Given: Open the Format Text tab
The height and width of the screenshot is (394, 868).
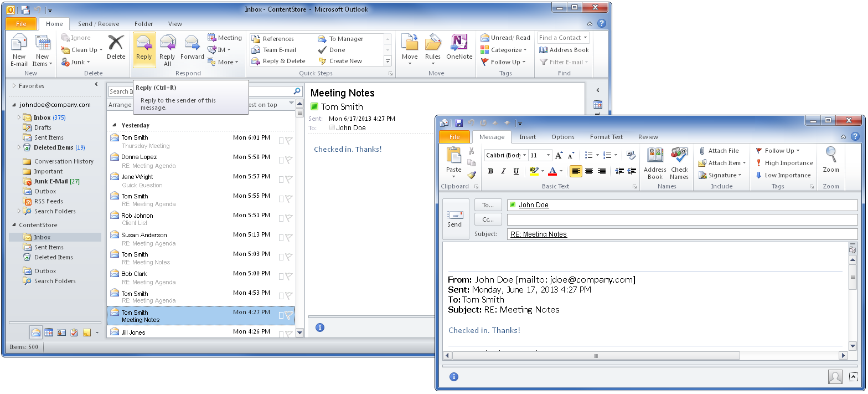Looking at the screenshot, I should [606, 137].
